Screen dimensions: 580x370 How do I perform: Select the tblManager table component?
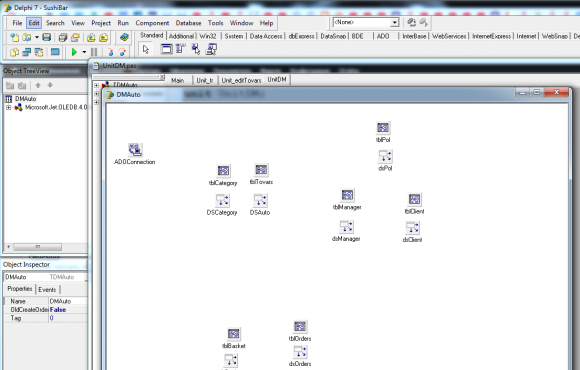pyautogui.click(x=347, y=195)
